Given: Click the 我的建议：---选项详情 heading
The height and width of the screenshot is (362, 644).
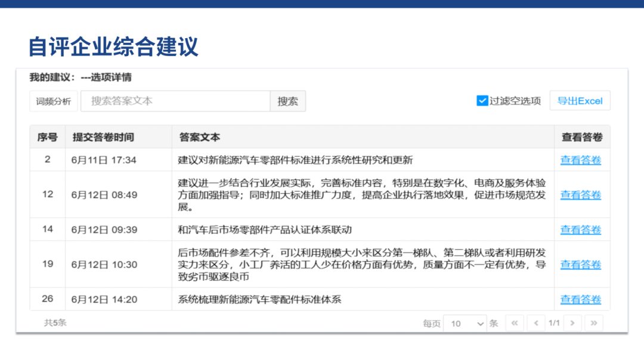Looking at the screenshot, I should pos(80,78).
